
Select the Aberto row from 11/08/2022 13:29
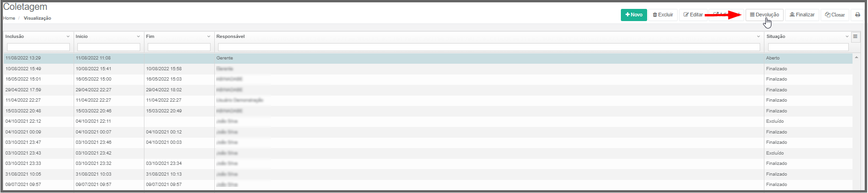coord(428,58)
